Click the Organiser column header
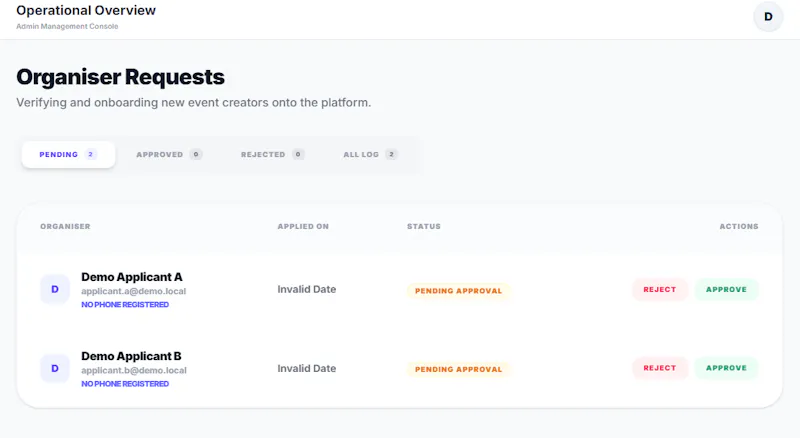This screenshot has height=438, width=800. (x=65, y=226)
